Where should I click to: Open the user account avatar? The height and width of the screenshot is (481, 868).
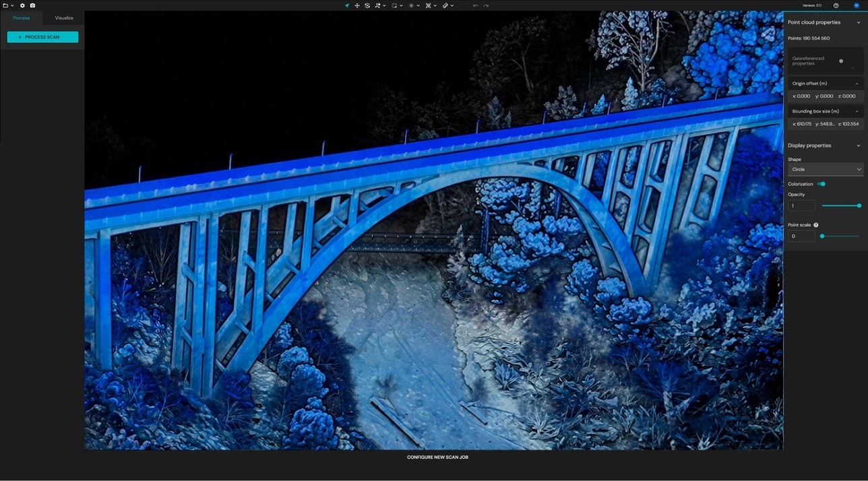(x=857, y=5)
